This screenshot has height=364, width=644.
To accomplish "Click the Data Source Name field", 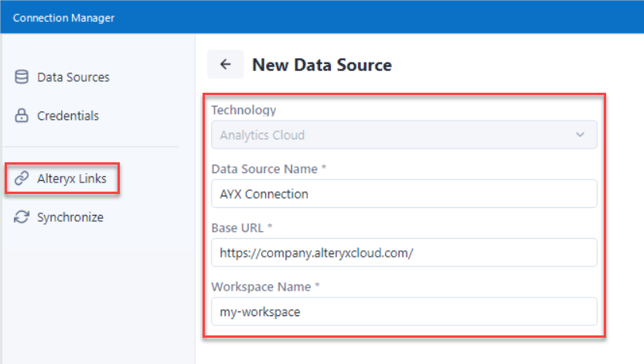I will (x=404, y=194).
